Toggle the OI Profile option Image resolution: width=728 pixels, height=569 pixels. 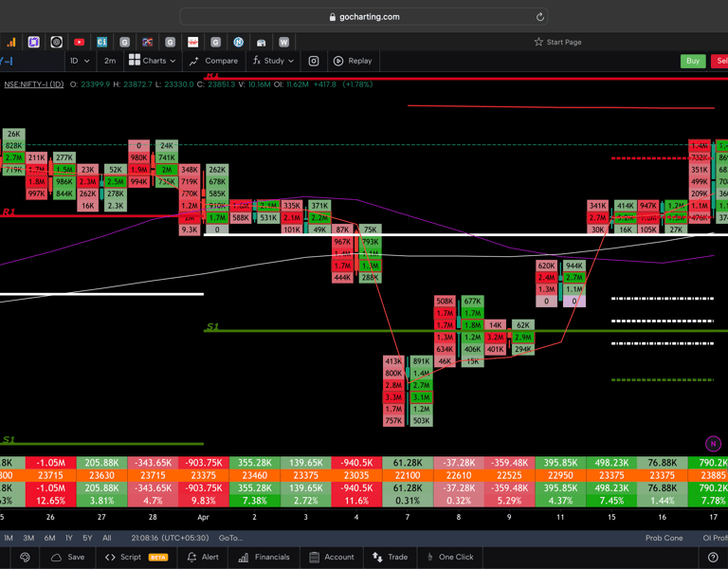(715, 538)
